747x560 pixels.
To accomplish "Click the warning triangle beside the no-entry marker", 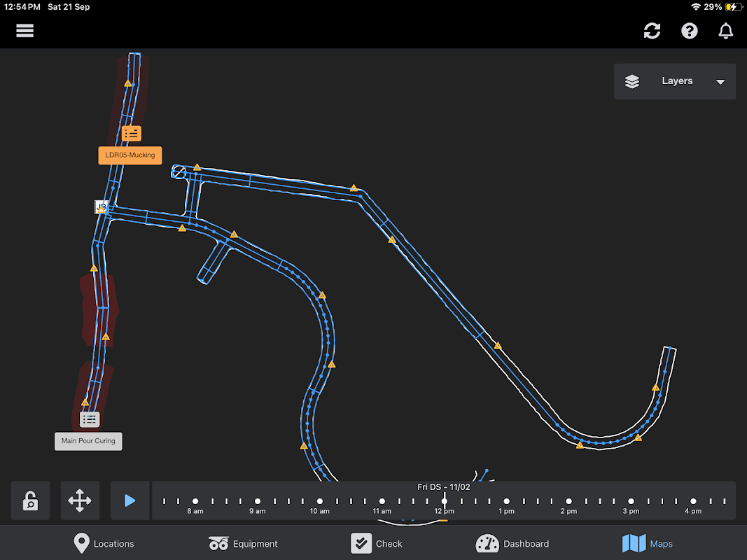I will click(197, 167).
